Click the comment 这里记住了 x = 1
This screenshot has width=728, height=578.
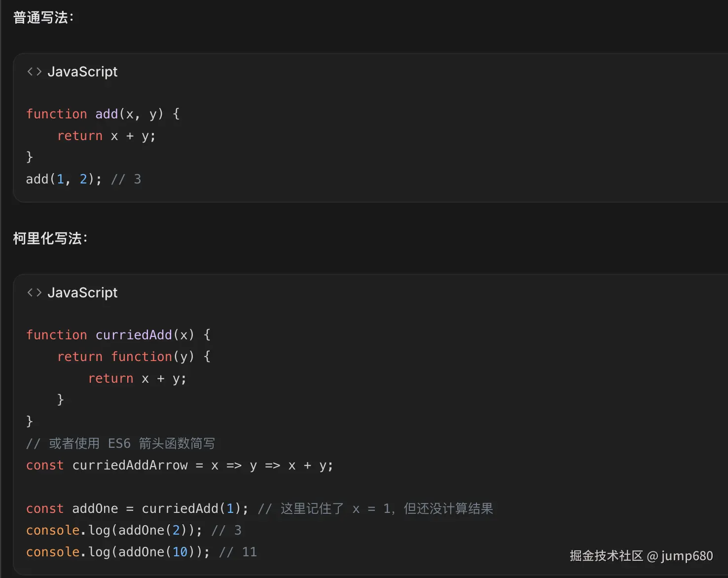(x=375, y=508)
